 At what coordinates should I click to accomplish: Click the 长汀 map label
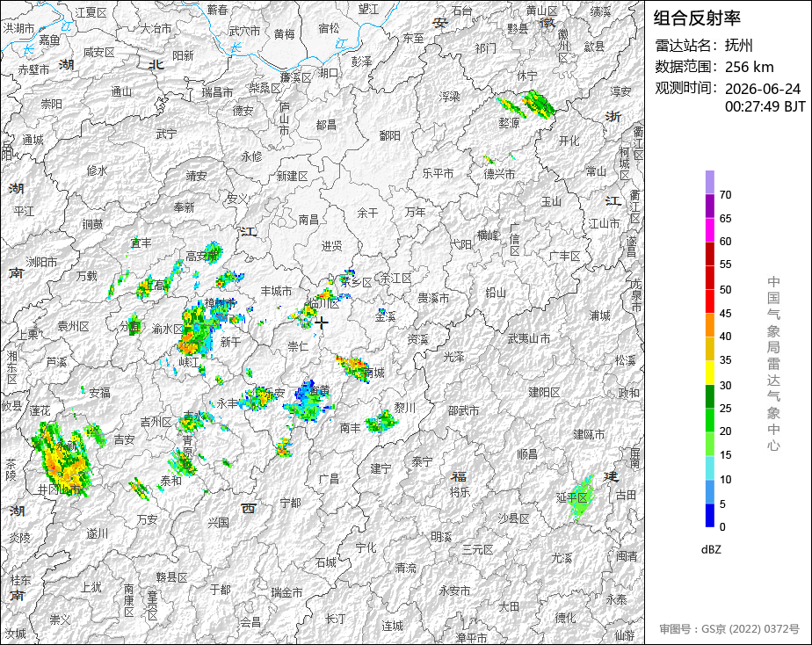pyautogui.click(x=335, y=618)
